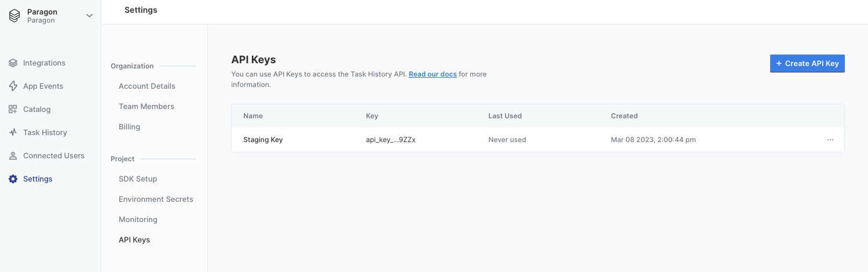Open the Staging Key row options menu
The height and width of the screenshot is (272, 868).
830,140
